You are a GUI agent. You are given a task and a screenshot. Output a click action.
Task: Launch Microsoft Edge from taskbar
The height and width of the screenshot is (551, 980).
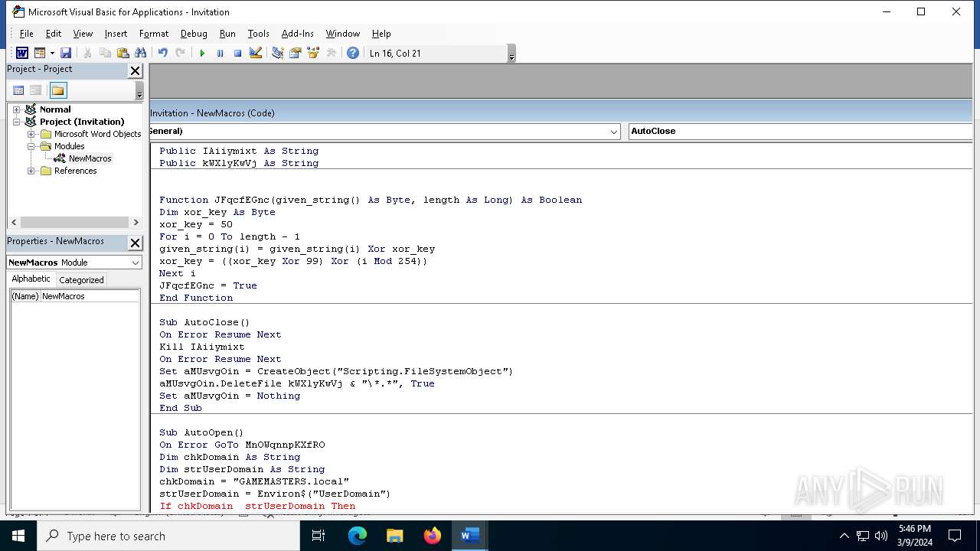358,536
